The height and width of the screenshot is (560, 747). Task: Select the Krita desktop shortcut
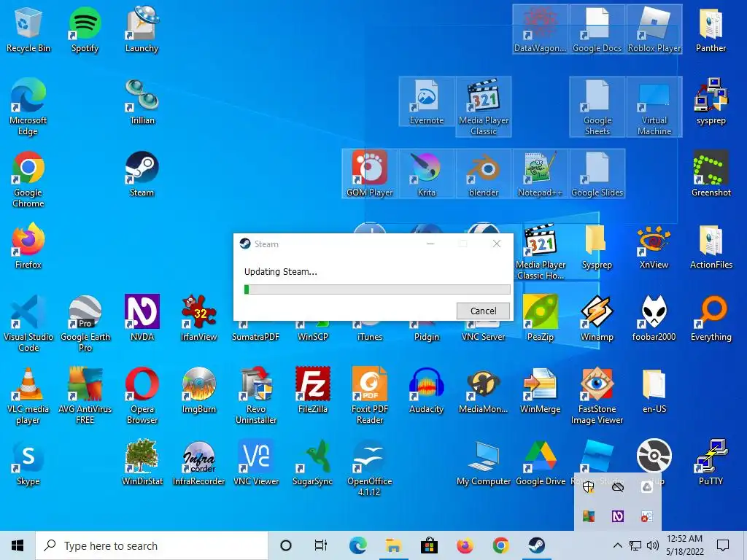(x=426, y=174)
